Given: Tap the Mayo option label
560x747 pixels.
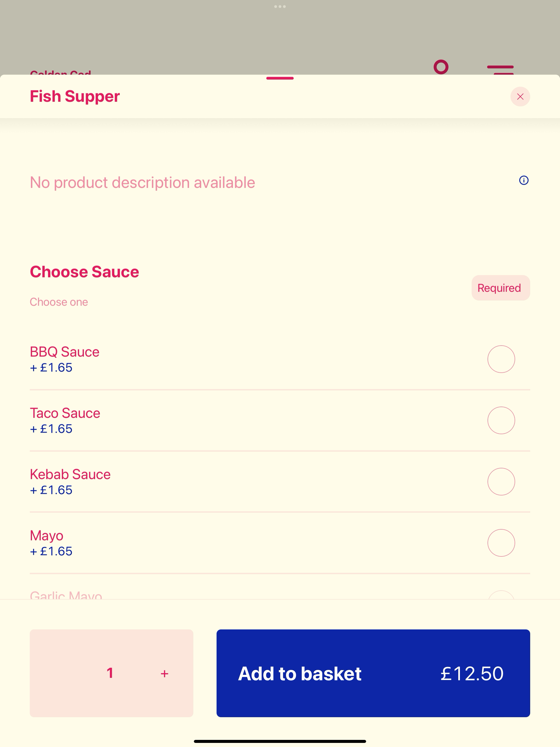Looking at the screenshot, I should tap(46, 536).
